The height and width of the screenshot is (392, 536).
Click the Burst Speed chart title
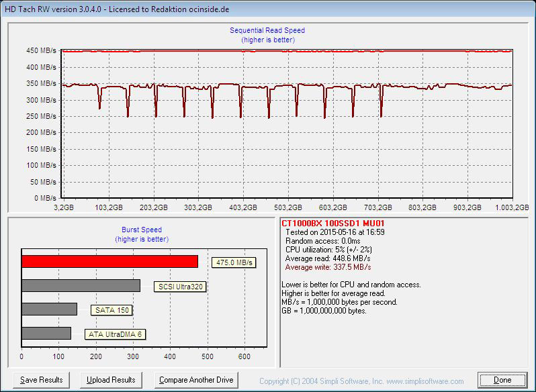[x=142, y=230]
